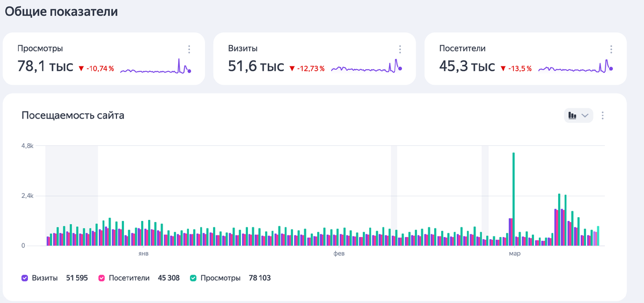The height and width of the screenshot is (303, 644).
Task: Click the мар axis label
Action: coord(514,254)
